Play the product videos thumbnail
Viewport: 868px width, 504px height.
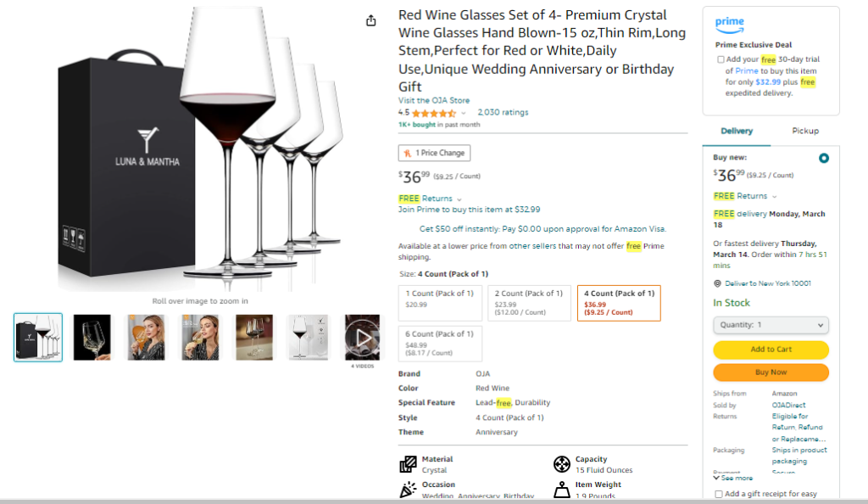(x=362, y=338)
